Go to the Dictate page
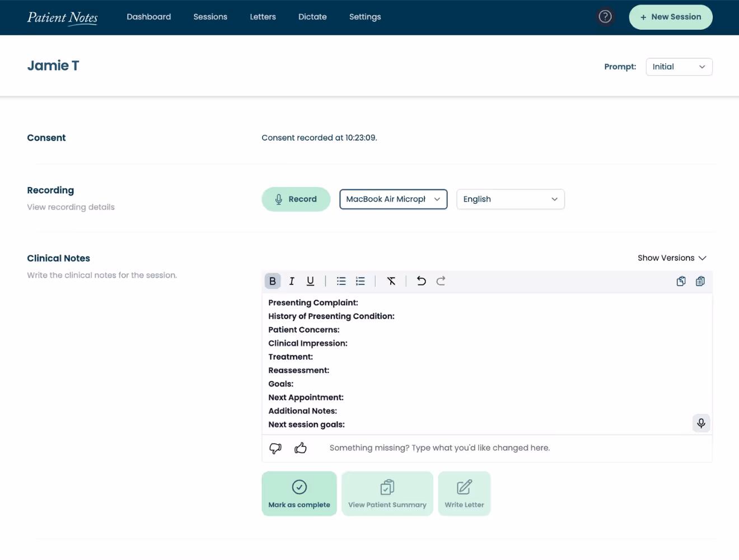Viewport: 739px width, 560px height. coord(312,17)
